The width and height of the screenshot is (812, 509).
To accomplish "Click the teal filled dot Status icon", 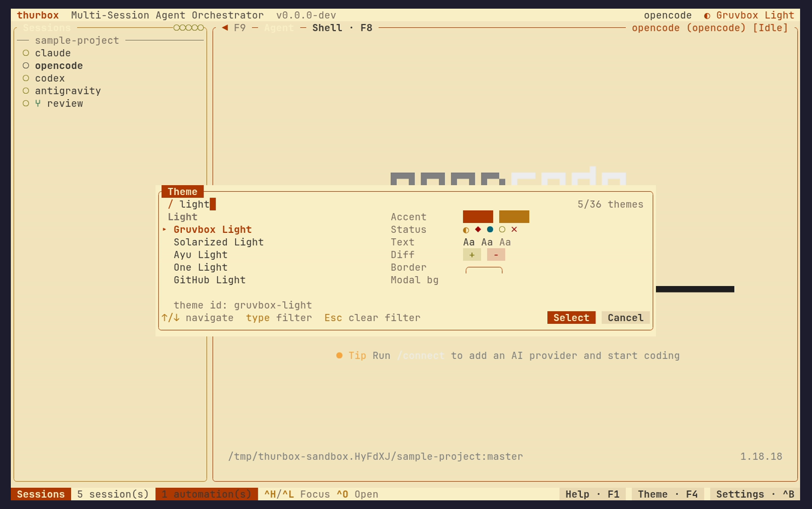I will coord(490,230).
